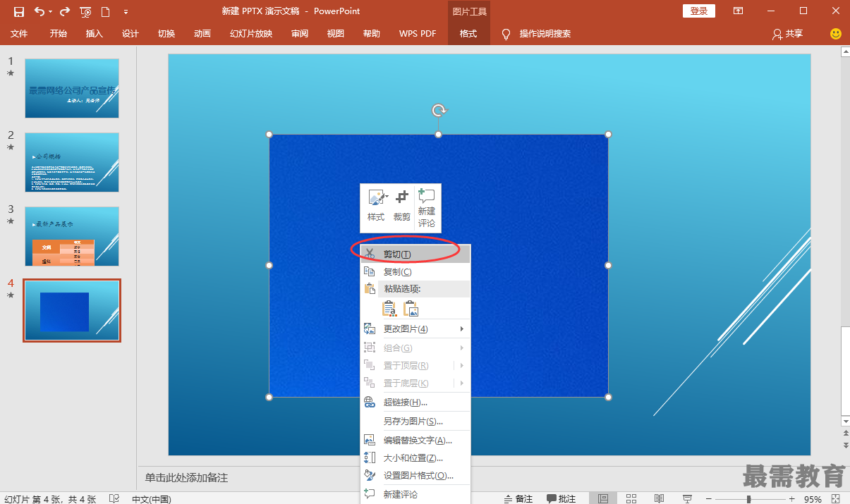Click the 操作说明搜索 search box
This screenshot has height=504, width=850.
[545, 34]
